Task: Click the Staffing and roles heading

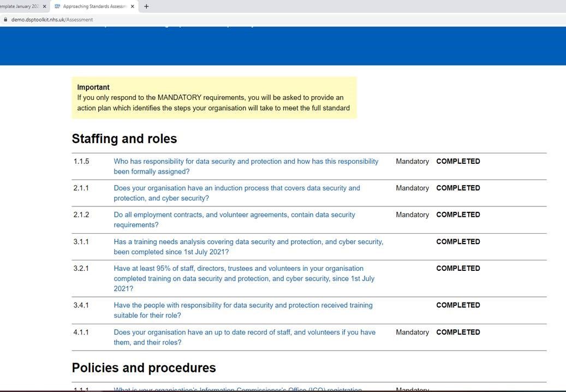Action: coord(124,139)
